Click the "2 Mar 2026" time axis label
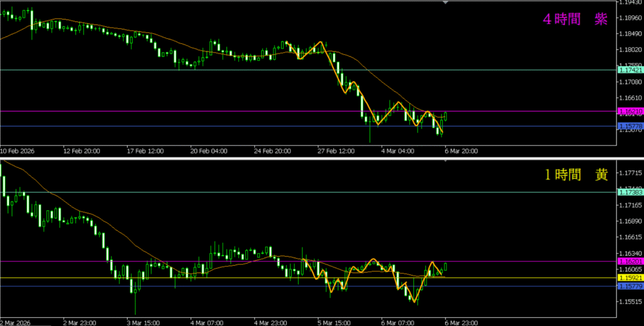 click(17, 322)
